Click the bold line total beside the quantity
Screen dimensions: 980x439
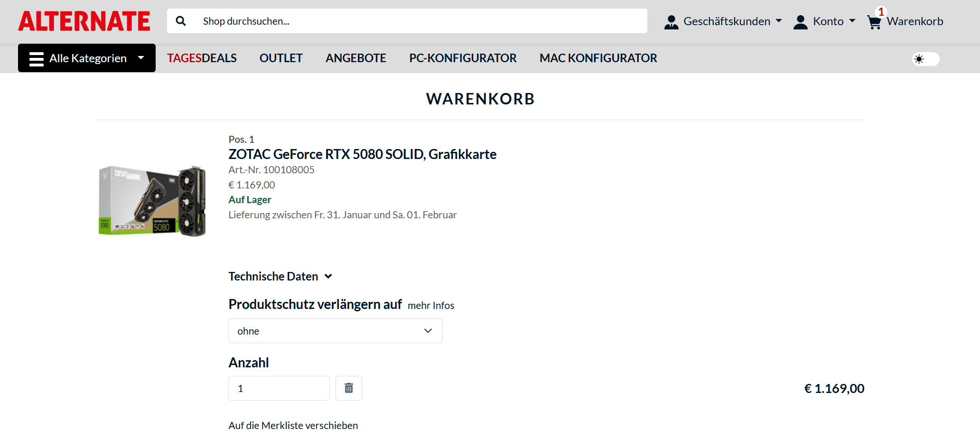coord(834,389)
